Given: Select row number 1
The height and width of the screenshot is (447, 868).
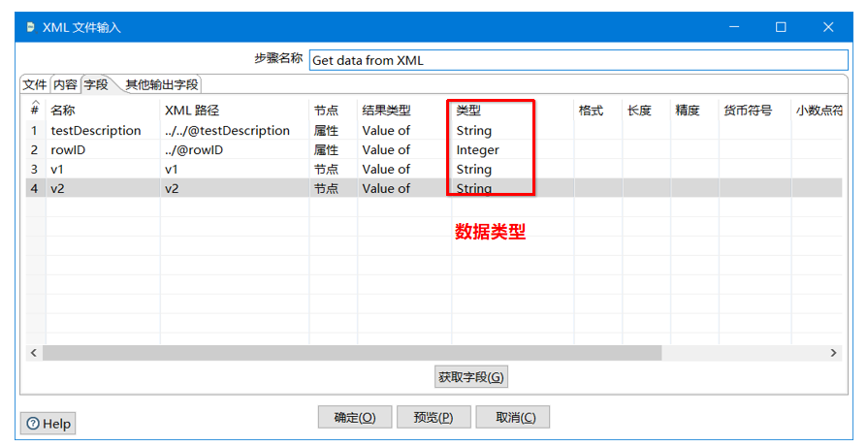Looking at the screenshot, I should [x=35, y=131].
